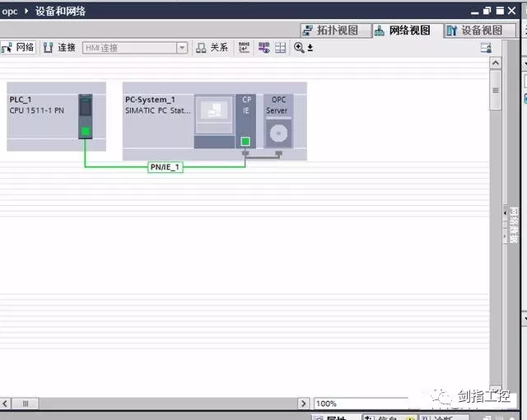This screenshot has height=420, width=527.
Task: Open the HMI连接 connection type dropdown
Action: [182, 48]
